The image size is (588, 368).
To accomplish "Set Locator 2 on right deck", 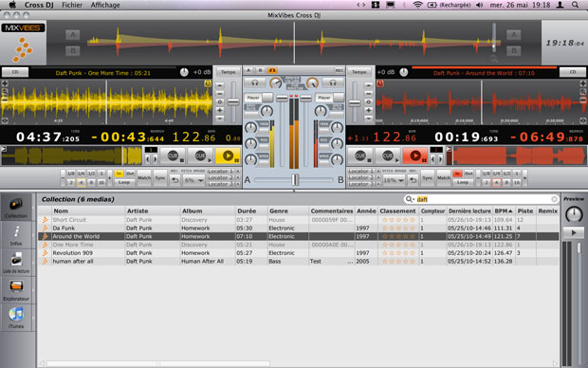I will (x=360, y=177).
